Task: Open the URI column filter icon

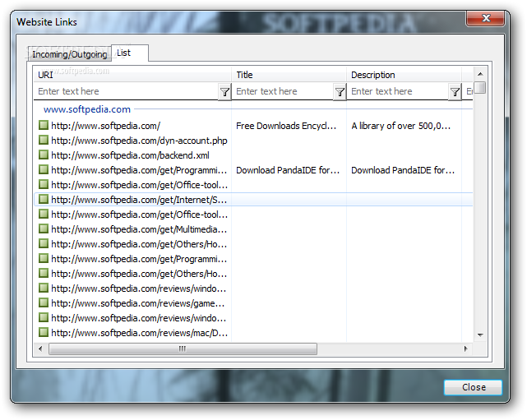Action: [x=224, y=92]
